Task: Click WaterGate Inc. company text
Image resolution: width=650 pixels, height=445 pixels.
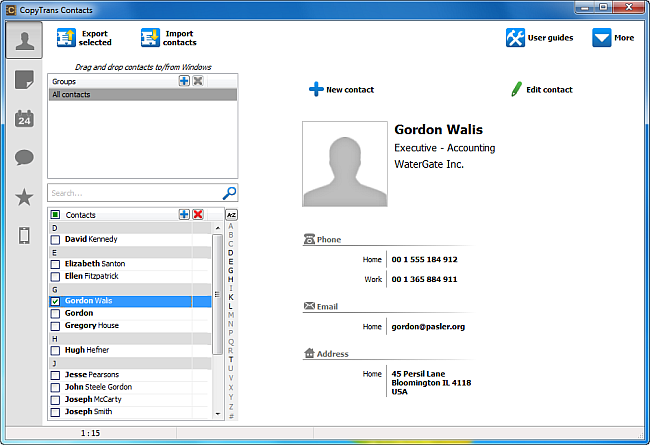Action: click(x=429, y=164)
